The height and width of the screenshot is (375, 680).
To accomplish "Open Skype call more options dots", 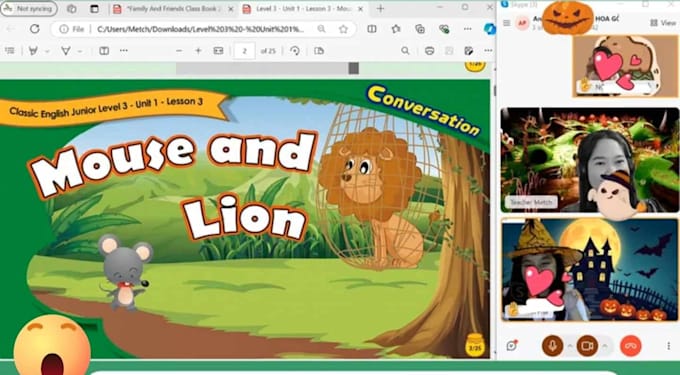I will [x=669, y=346].
